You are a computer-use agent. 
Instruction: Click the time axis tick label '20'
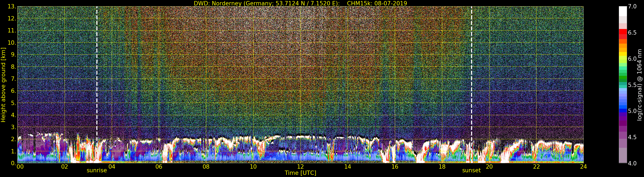tap(489, 167)
